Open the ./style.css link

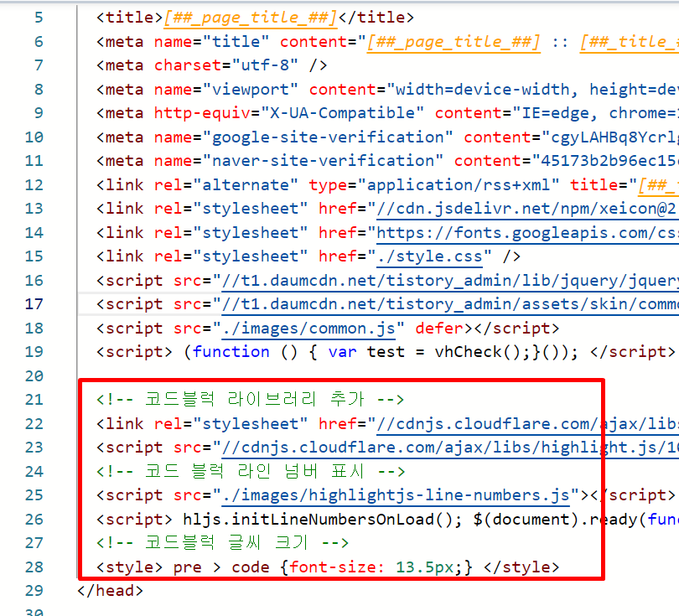pyautogui.click(x=429, y=256)
